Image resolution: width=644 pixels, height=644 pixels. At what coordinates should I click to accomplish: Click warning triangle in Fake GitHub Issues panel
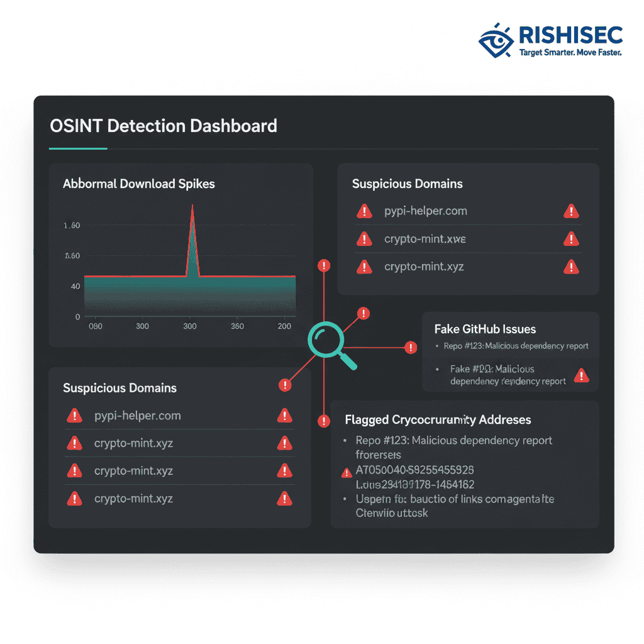[x=582, y=375]
